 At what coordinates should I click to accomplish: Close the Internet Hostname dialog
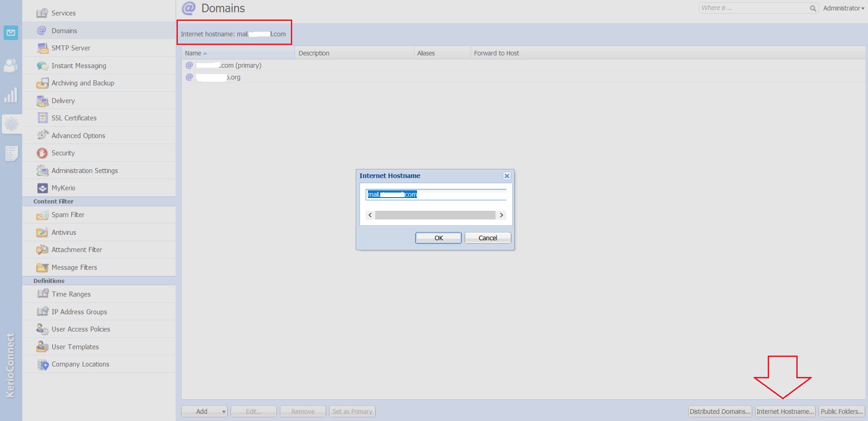507,176
